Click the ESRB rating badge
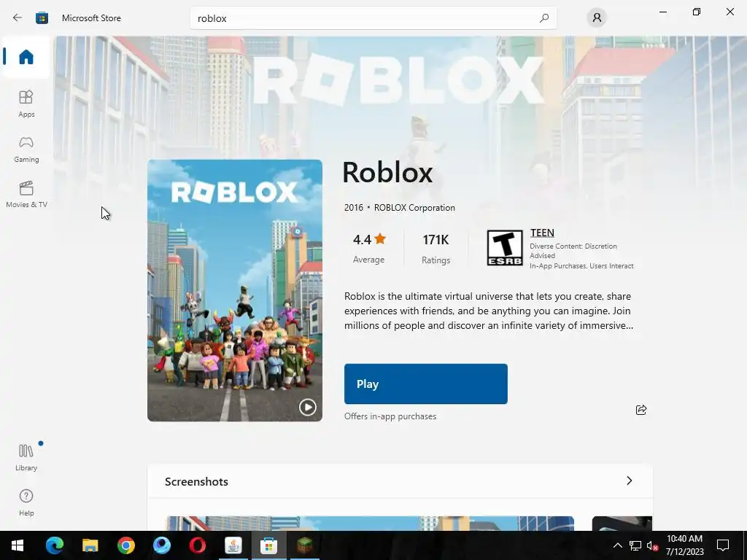The height and width of the screenshot is (560, 747). [x=505, y=248]
